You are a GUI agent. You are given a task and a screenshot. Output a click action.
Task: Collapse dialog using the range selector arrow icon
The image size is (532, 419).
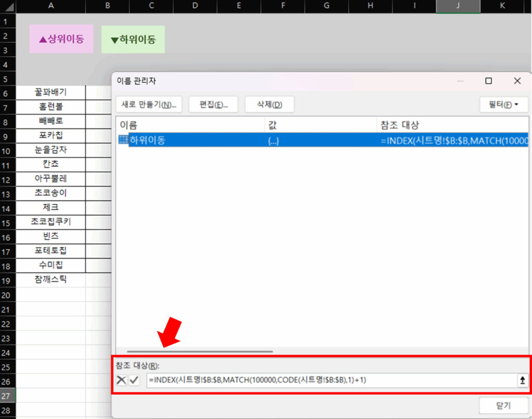522,380
